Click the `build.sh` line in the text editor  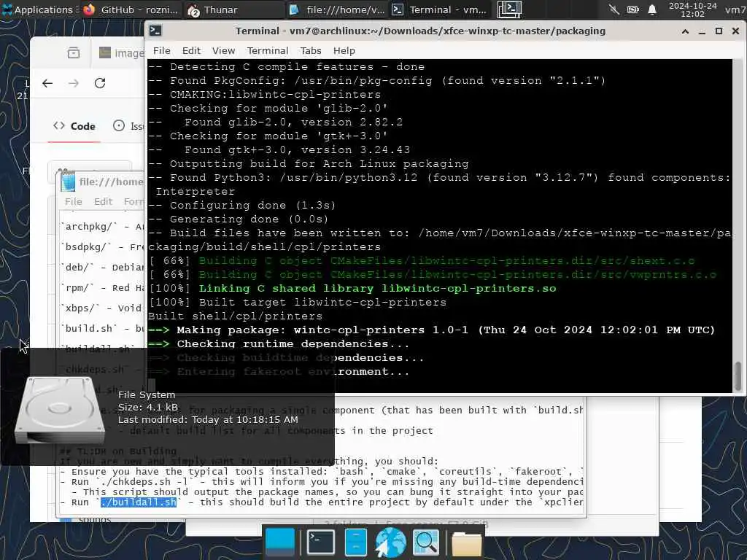coord(102,329)
